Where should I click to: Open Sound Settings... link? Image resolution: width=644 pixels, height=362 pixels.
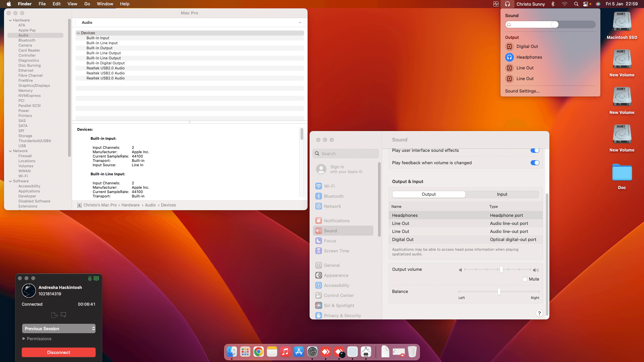(522, 91)
